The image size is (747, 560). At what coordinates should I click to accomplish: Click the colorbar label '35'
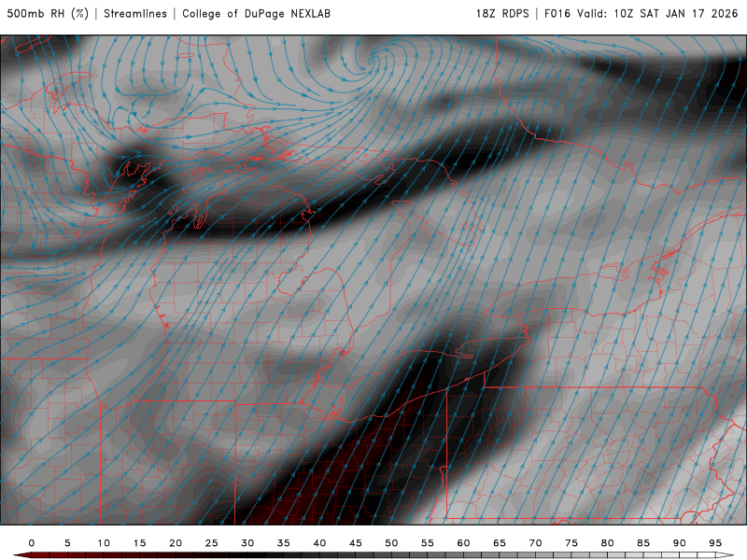pos(284,543)
